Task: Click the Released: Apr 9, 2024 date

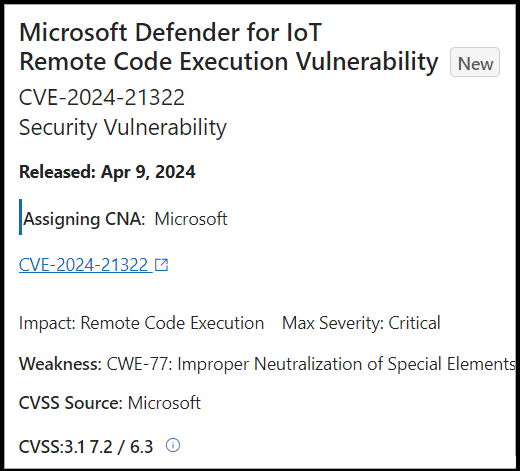Action: click(107, 172)
